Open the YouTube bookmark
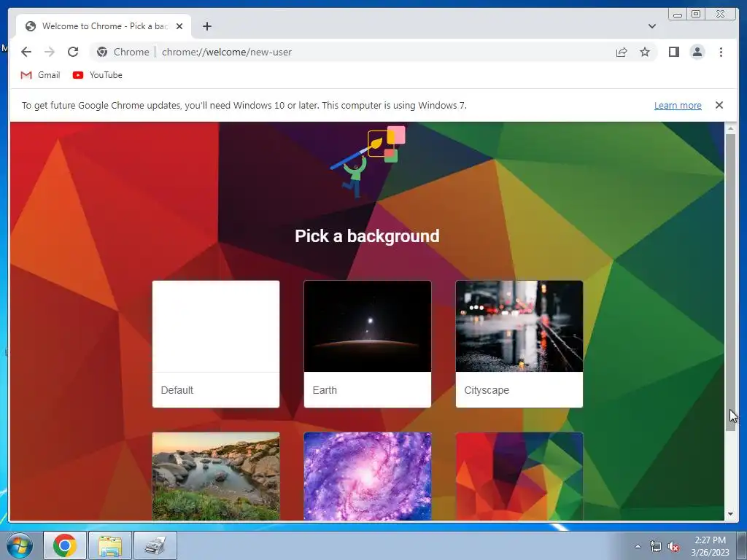747x560 pixels. 98,75
